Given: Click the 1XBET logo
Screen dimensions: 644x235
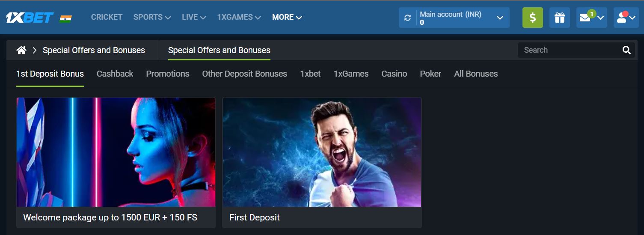Looking at the screenshot, I should 30,18.
